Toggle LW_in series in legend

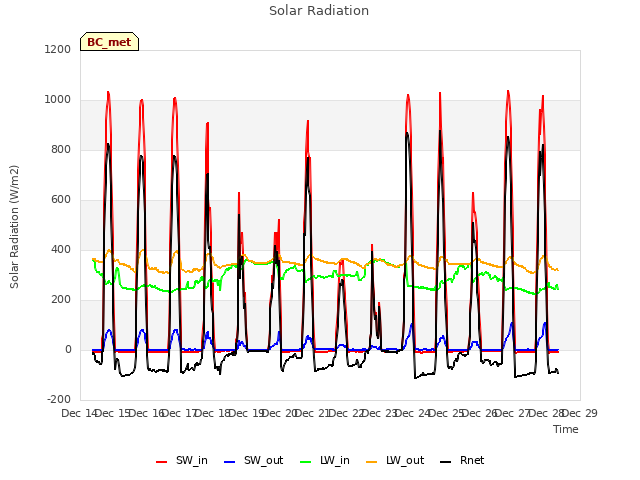point(325,460)
